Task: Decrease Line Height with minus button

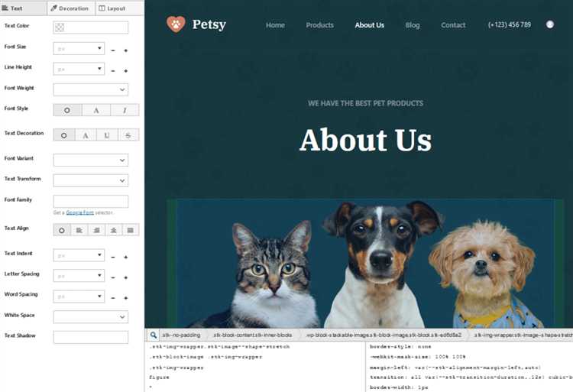Action: click(113, 71)
